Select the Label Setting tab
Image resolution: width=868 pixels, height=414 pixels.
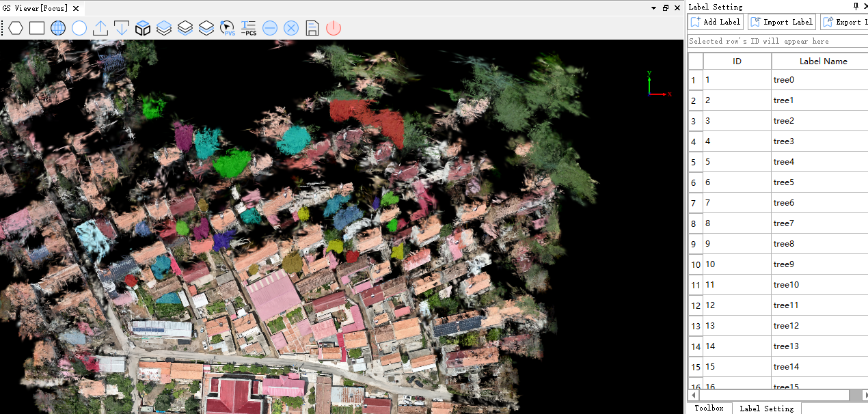(765, 409)
